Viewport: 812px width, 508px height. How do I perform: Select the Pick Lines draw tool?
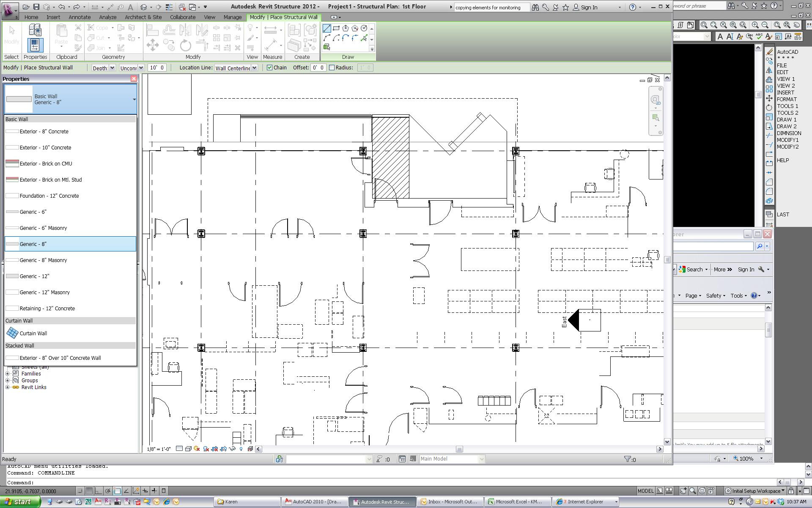point(364,38)
